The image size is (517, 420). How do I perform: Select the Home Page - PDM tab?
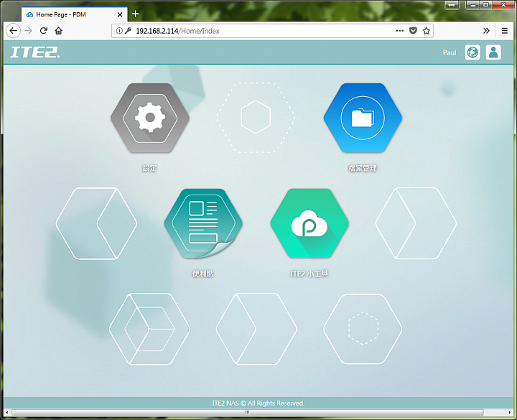click(74, 14)
